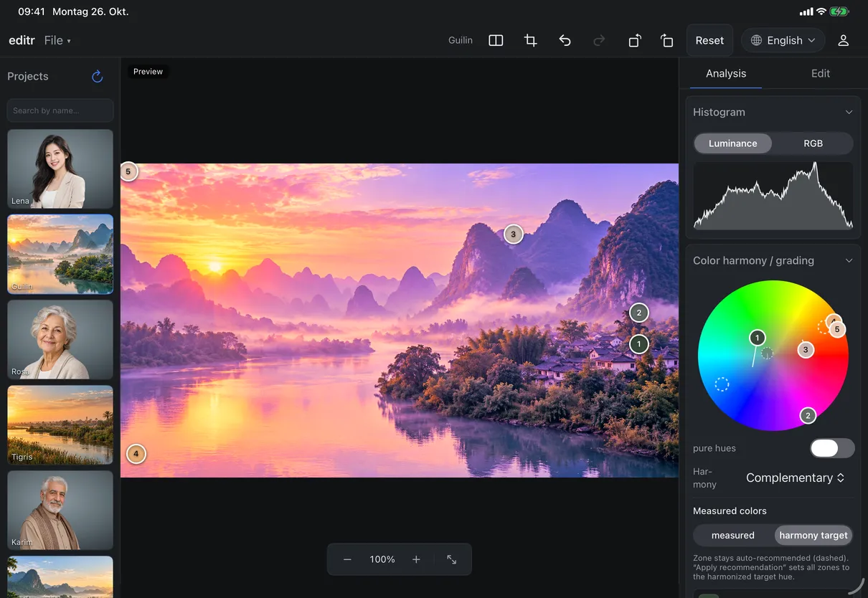Click the luminance histogram graph
The width and height of the screenshot is (868, 598).
tap(773, 196)
